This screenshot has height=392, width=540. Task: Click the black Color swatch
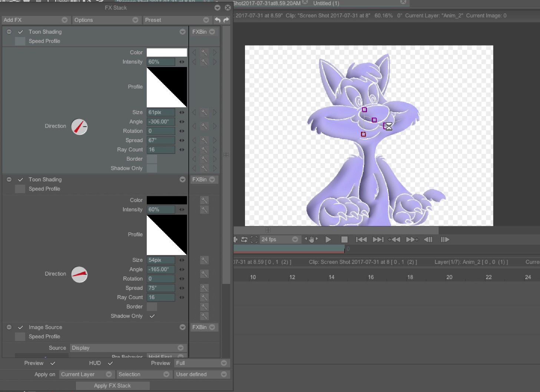(167, 200)
